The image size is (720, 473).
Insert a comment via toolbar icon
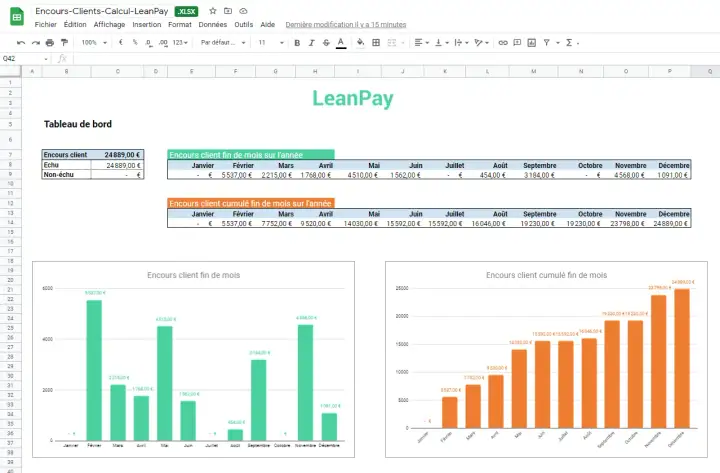coord(517,43)
